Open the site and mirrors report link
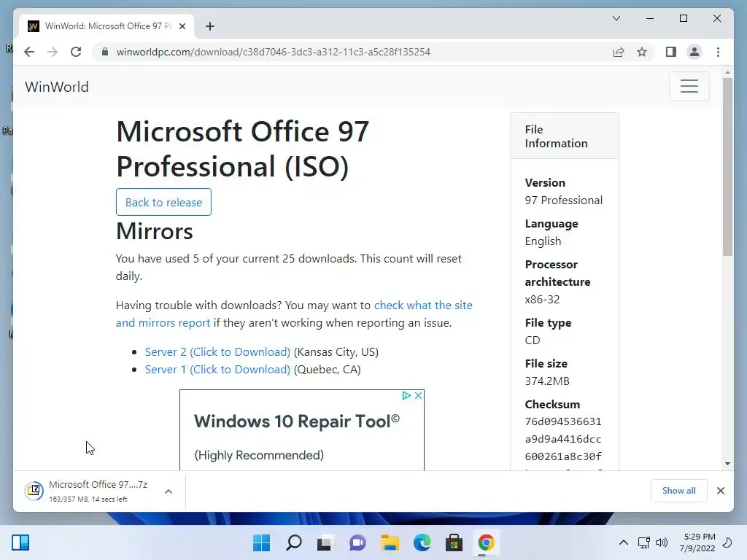Screen dimensions: 747x560 coord(294,314)
